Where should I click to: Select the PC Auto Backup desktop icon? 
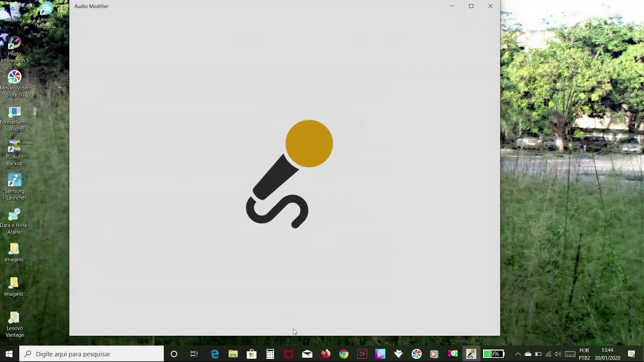pos(15,153)
